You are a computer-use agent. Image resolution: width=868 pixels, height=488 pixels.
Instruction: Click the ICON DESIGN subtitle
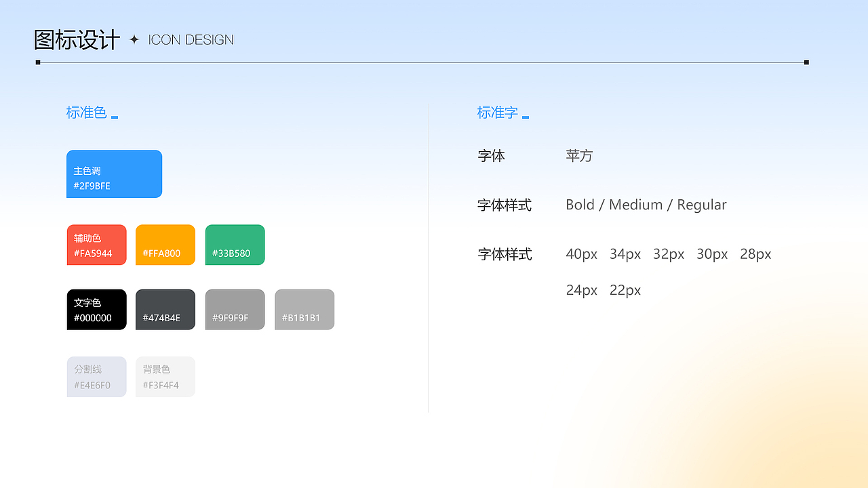pyautogui.click(x=191, y=40)
